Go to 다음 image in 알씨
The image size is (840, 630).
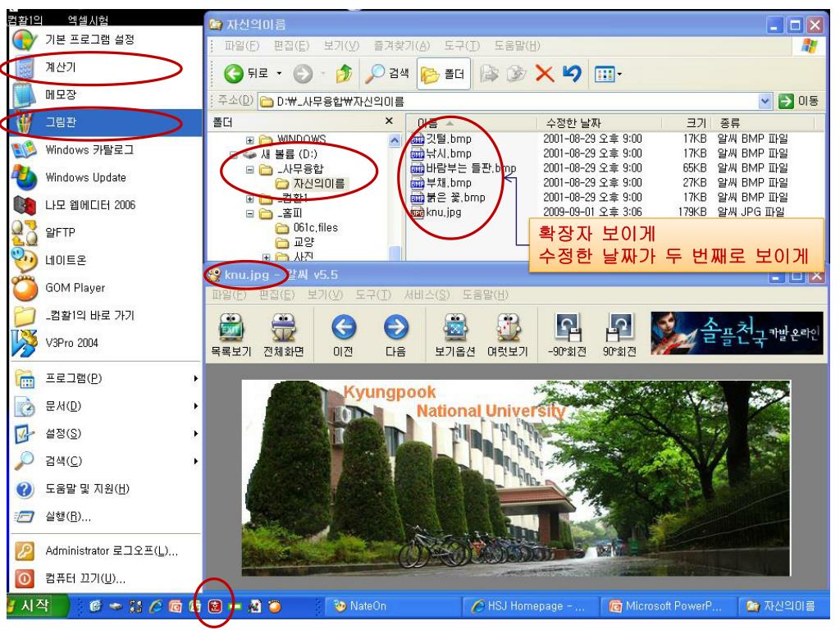(x=395, y=336)
